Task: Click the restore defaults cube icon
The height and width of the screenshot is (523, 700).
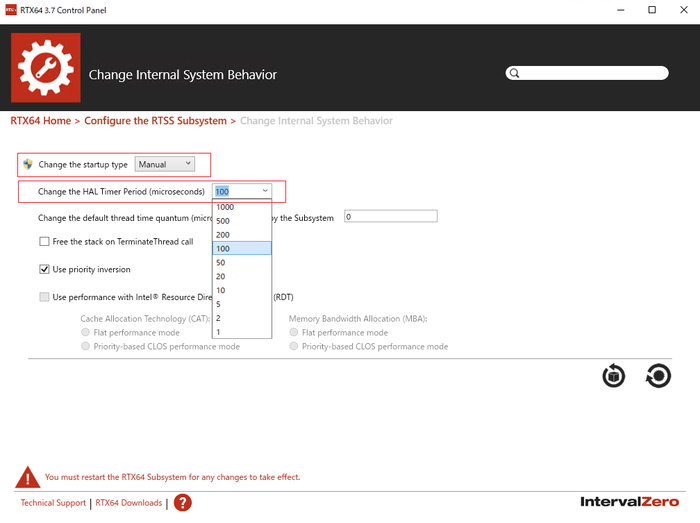Action: pos(614,376)
